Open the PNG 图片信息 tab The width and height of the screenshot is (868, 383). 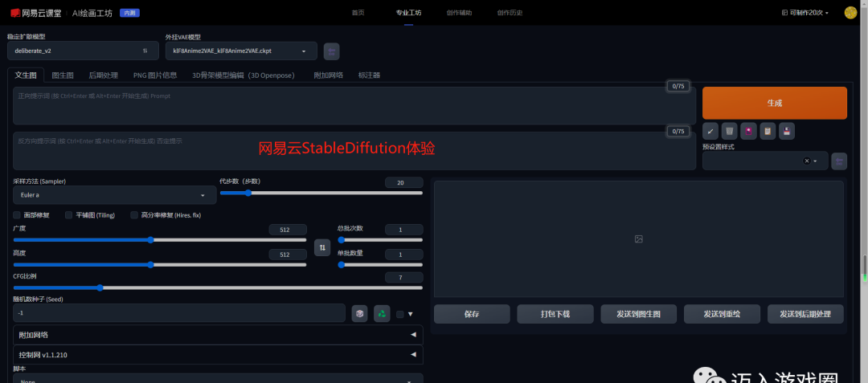pos(155,75)
